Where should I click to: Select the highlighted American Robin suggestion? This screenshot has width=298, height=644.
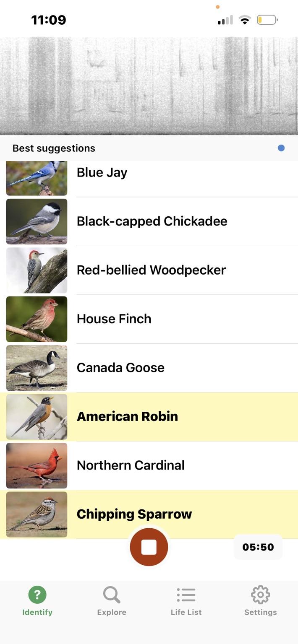point(127,416)
